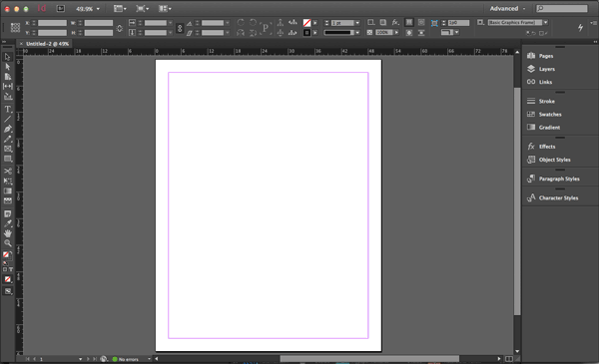
Task: Select the Content Collector tool
Action: 8,97
